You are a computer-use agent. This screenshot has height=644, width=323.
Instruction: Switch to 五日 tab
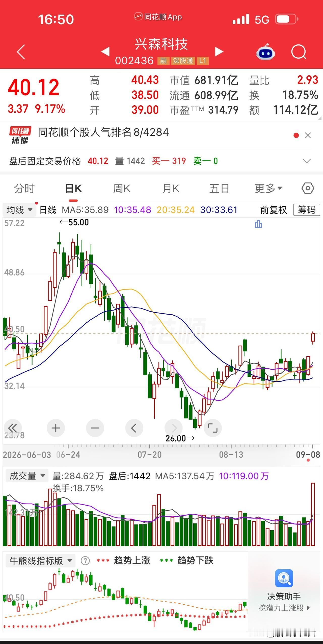click(219, 188)
